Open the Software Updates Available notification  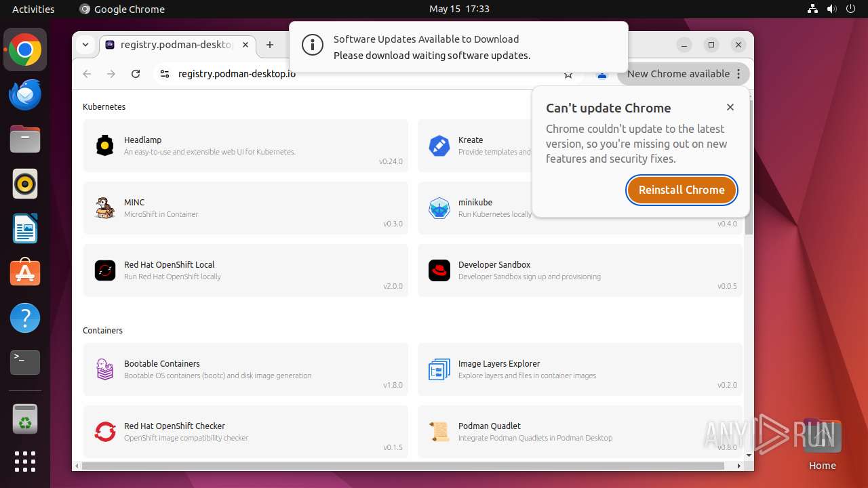tap(458, 47)
